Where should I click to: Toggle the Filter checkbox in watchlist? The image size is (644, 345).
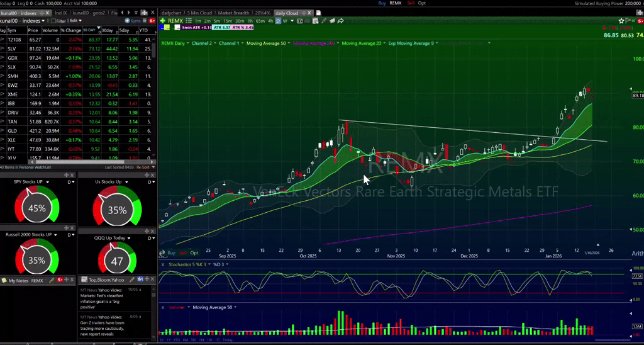pos(53,21)
